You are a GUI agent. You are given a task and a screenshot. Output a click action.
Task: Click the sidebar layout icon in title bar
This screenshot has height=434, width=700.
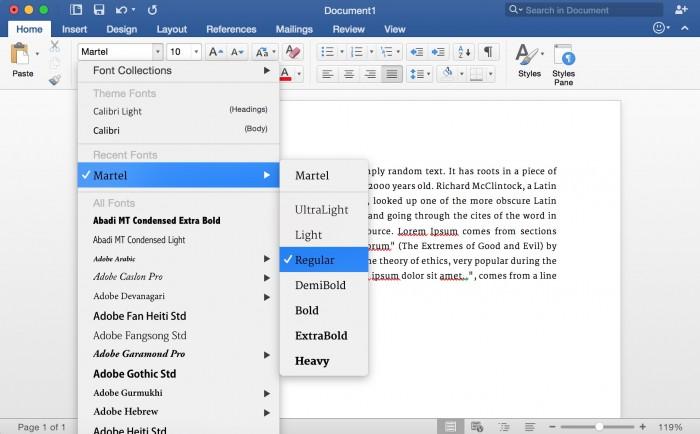tap(76, 10)
